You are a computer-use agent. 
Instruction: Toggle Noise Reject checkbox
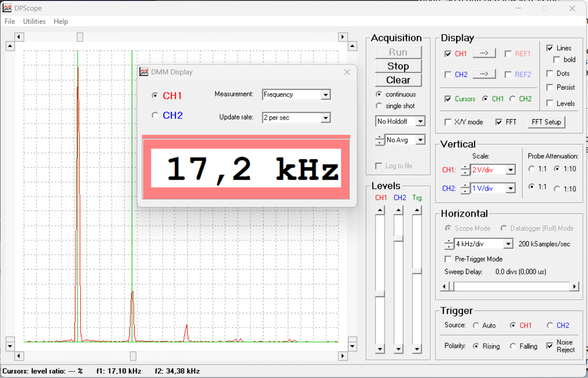pos(550,346)
